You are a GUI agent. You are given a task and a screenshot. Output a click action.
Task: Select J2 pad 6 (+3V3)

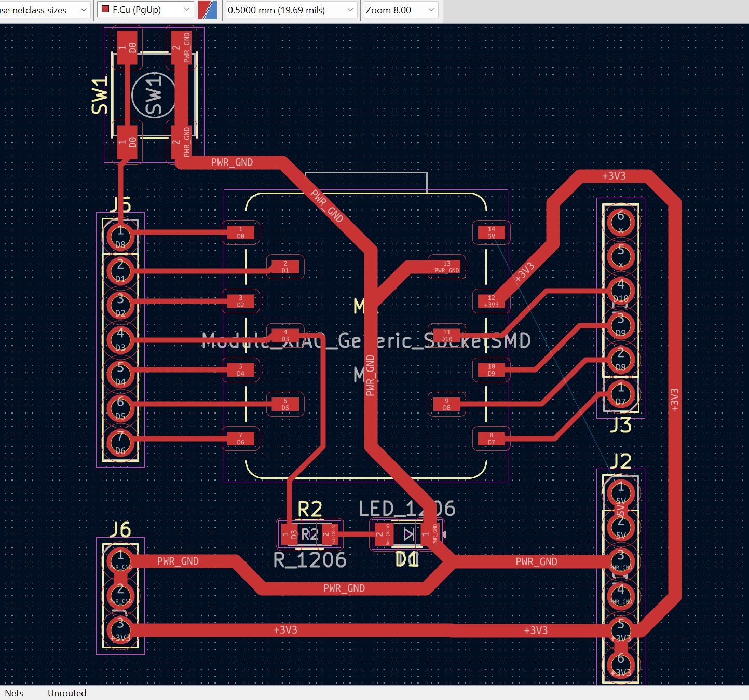pos(620,664)
